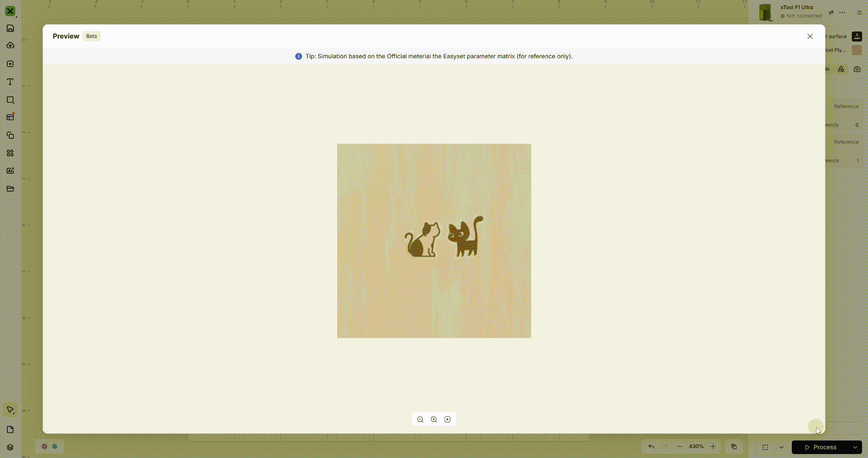The height and width of the screenshot is (458, 868).
Task: Select the pointer selection tool
Action: (10, 410)
